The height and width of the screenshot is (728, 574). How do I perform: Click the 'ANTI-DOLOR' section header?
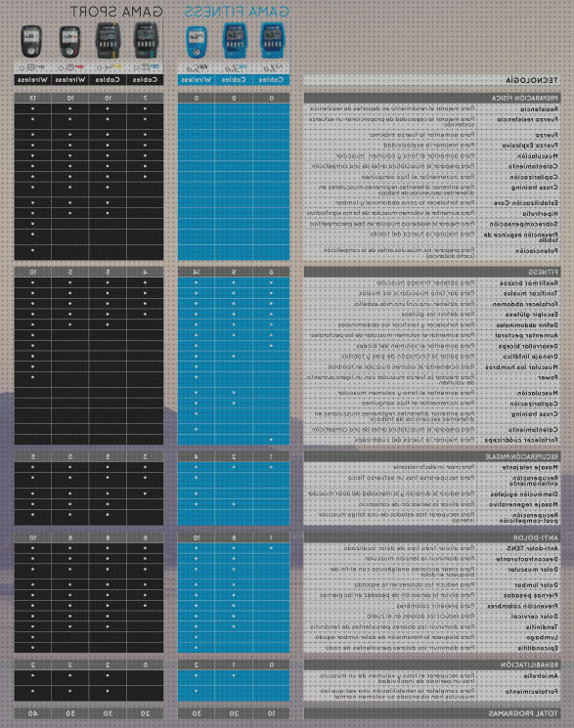click(432, 537)
